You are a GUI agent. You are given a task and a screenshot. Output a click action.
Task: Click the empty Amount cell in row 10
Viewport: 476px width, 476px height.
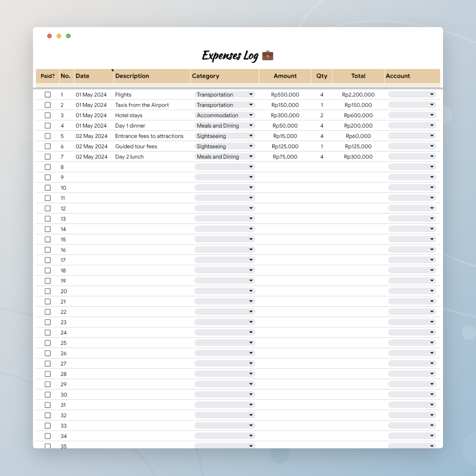tap(285, 188)
